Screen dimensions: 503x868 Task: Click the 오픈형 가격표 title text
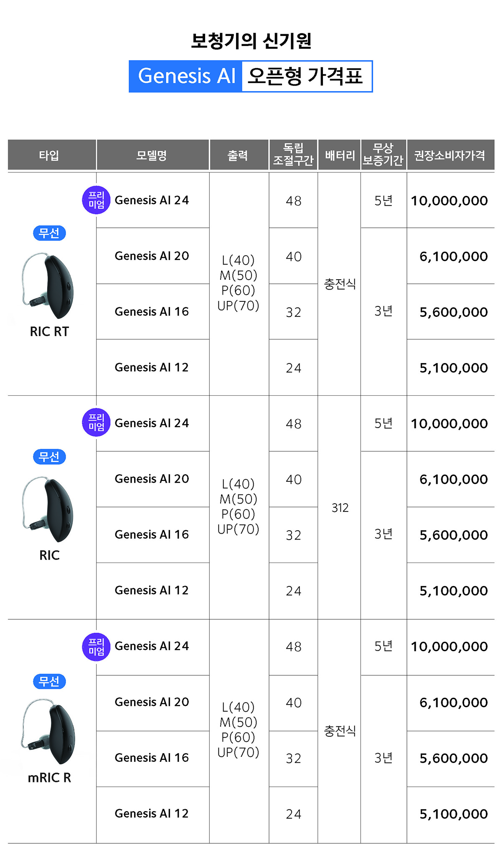pos(306,76)
